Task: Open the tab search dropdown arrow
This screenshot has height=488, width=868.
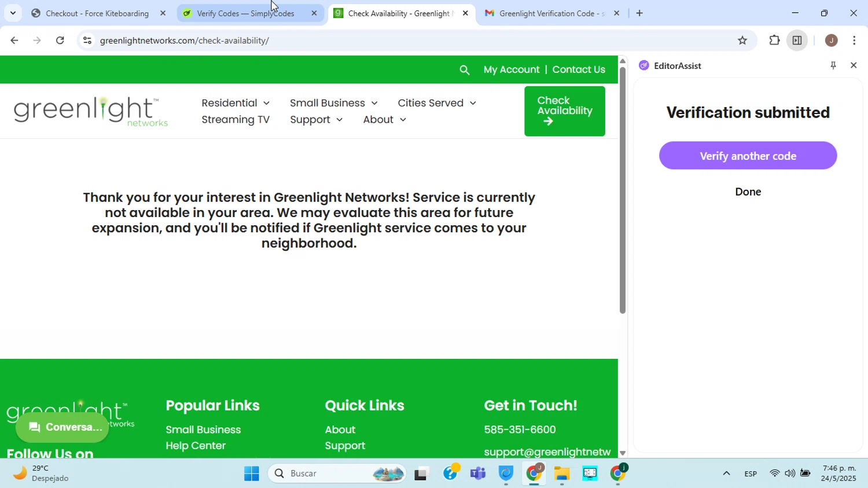Action: point(13,13)
